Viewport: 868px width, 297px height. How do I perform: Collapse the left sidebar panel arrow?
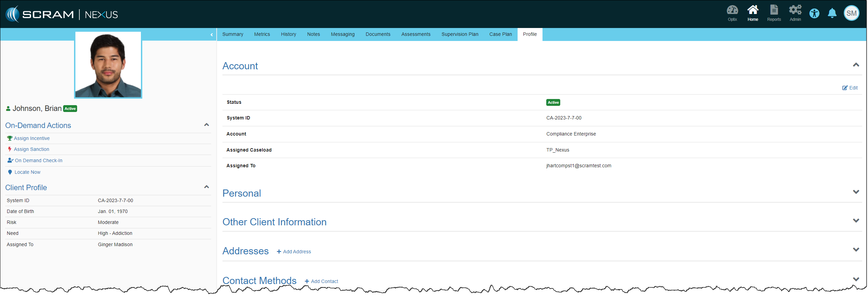(212, 34)
